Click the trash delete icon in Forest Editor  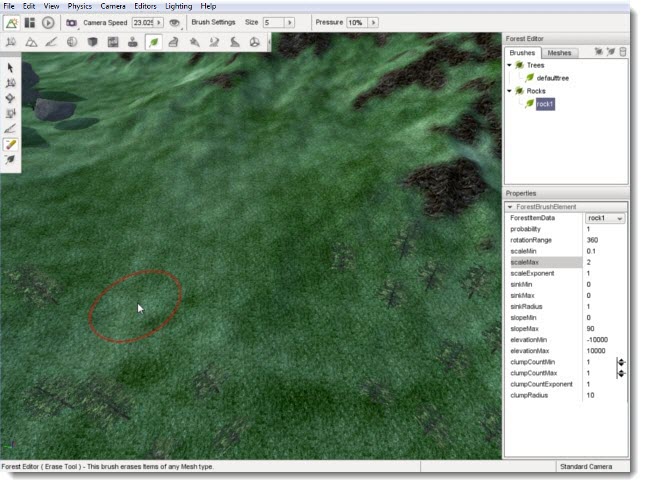[623, 52]
